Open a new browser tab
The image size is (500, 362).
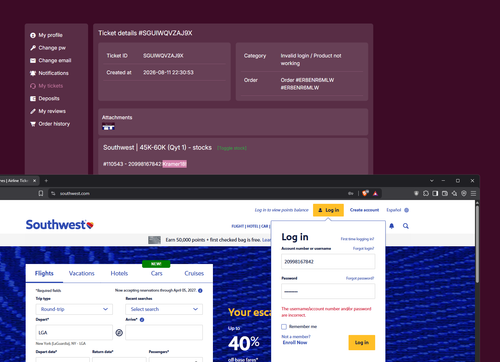46,181
